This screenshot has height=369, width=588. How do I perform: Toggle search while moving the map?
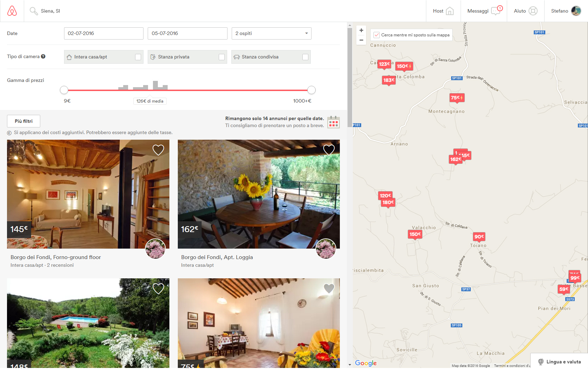tap(377, 35)
